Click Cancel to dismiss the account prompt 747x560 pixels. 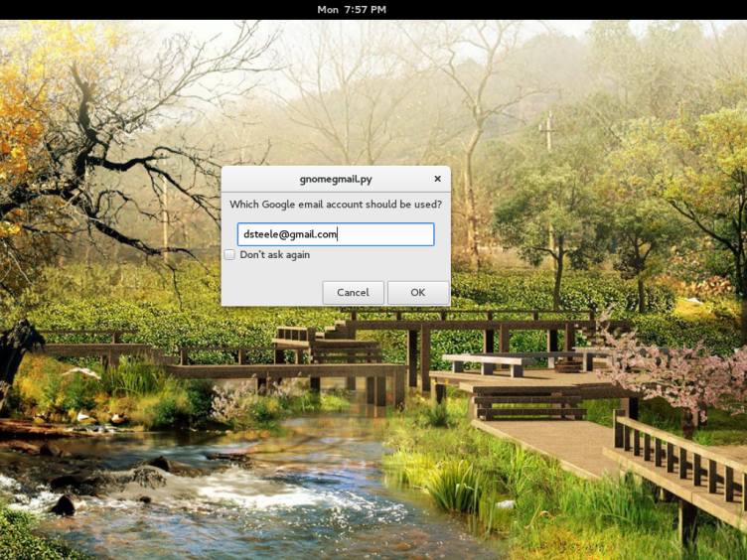pyautogui.click(x=353, y=293)
